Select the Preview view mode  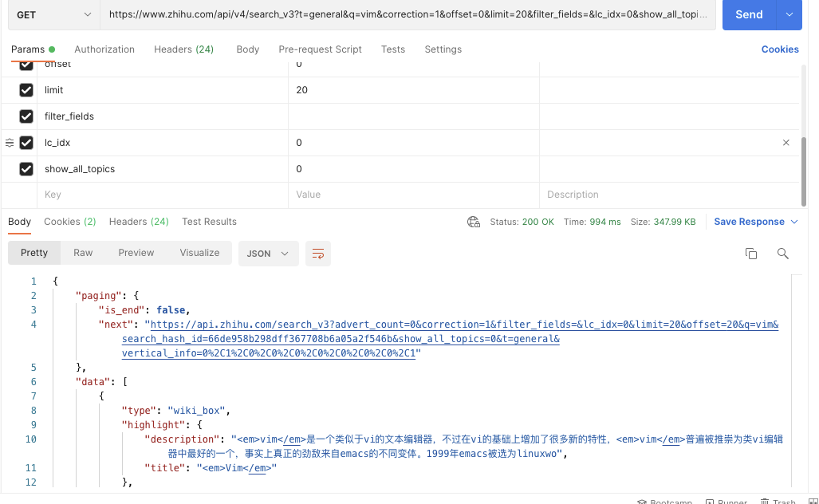tap(136, 253)
